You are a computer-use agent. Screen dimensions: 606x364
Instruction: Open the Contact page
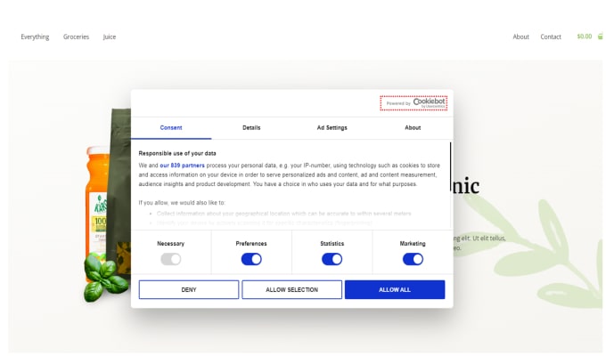point(551,36)
